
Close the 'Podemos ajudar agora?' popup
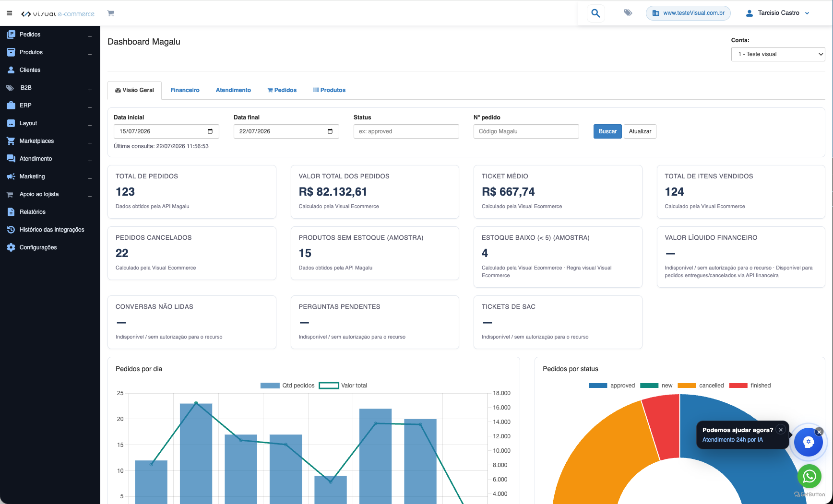(781, 430)
